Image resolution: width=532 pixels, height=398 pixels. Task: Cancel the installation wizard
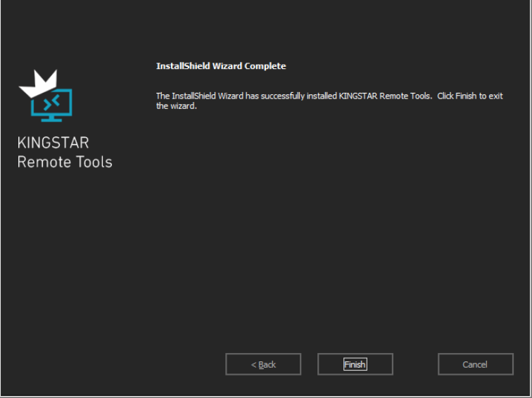point(475,364)
